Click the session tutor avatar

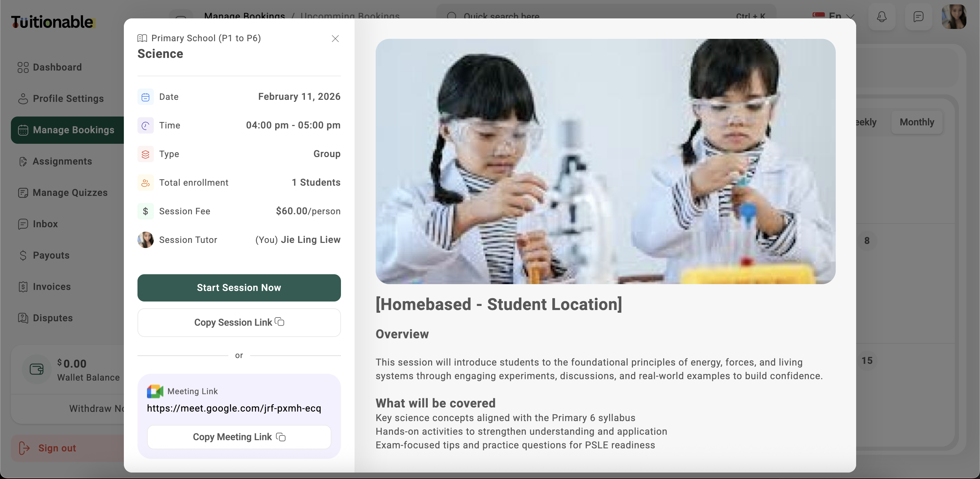tap(145, 240)
